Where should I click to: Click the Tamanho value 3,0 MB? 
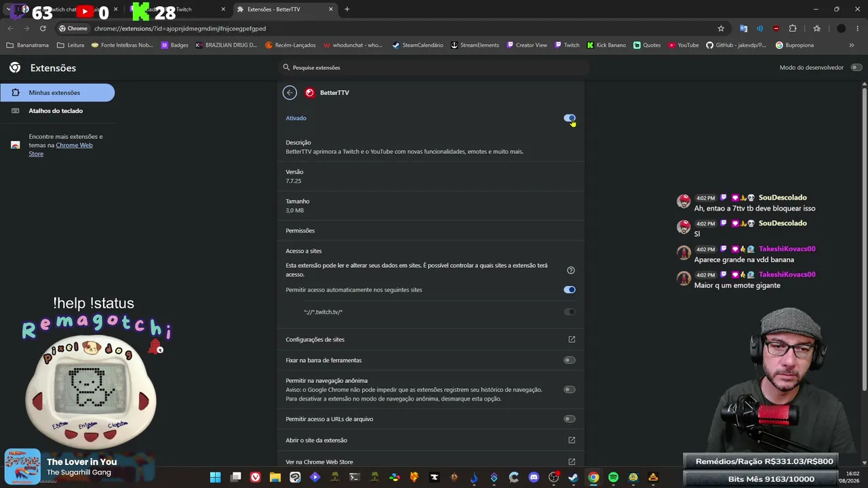coord(295,211)
